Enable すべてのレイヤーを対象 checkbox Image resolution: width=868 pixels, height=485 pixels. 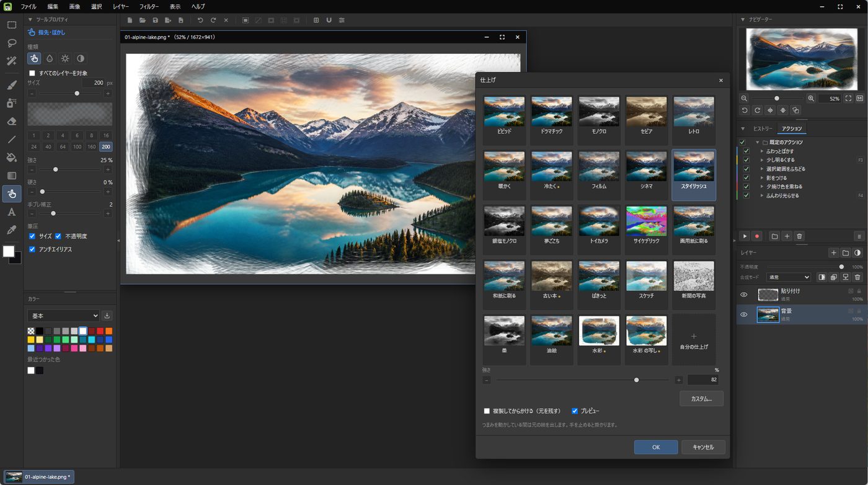tap(33, 73)
